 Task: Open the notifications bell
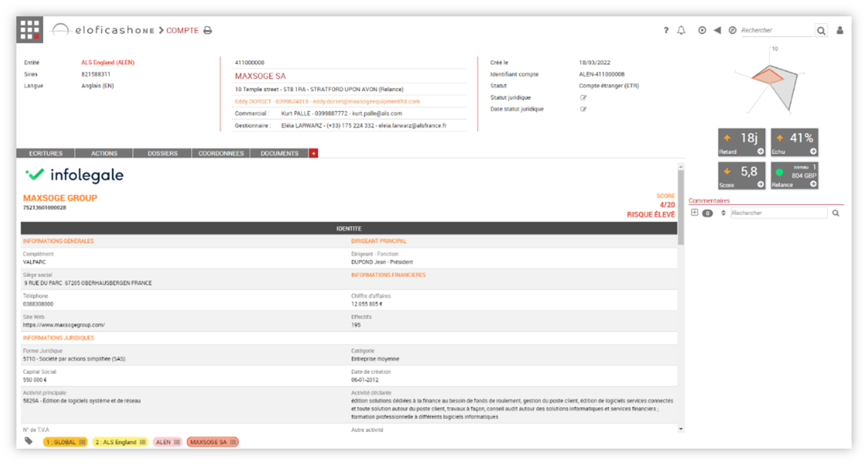tap(681, 30)
